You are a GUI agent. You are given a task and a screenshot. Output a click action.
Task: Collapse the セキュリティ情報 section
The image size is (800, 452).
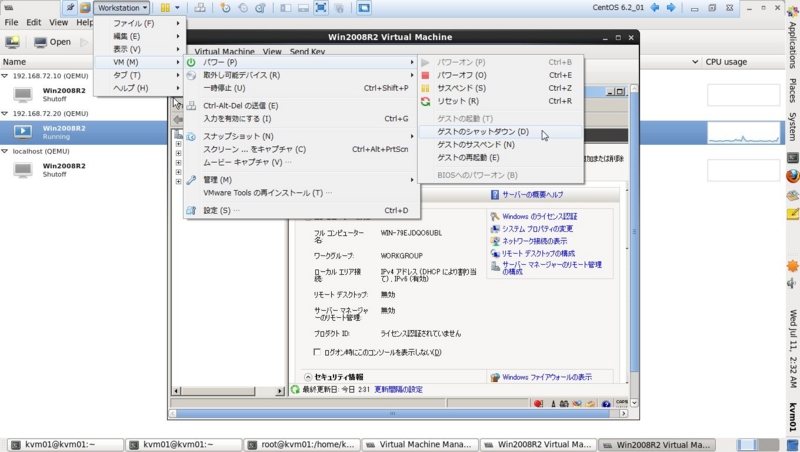tap(308, 377)
